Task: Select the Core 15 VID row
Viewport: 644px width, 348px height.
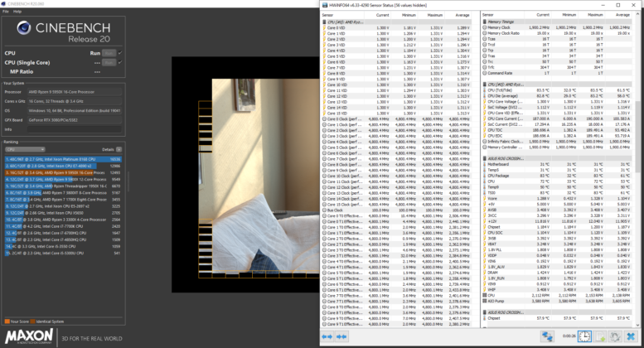Action: pos(397,114)
